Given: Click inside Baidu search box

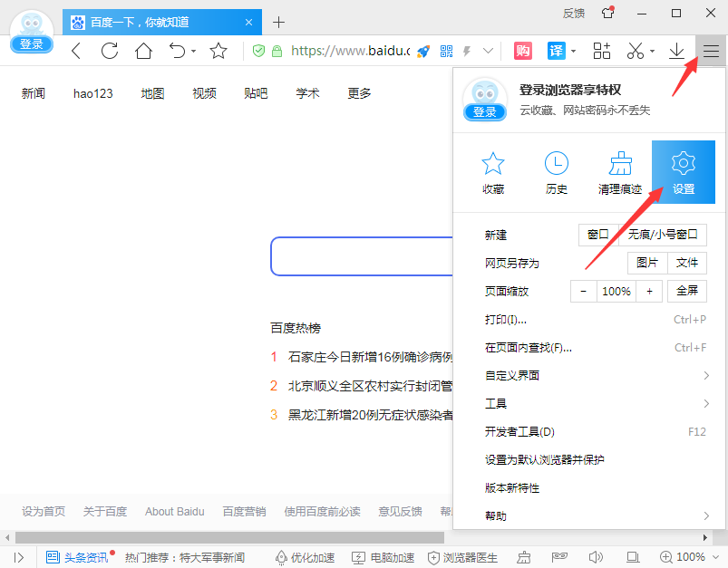Looking at the screenshot, I should tap(362, 256).
